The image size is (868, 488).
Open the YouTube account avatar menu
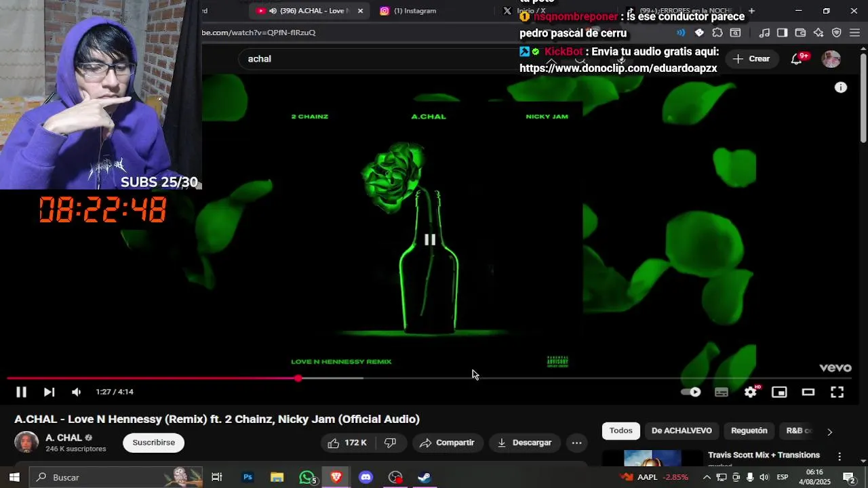click(831, 59)
